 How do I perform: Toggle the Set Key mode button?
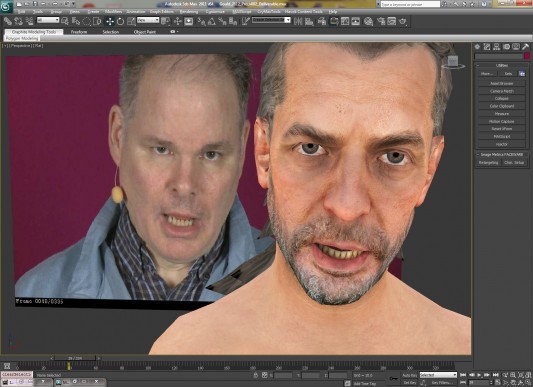(410, 383)
